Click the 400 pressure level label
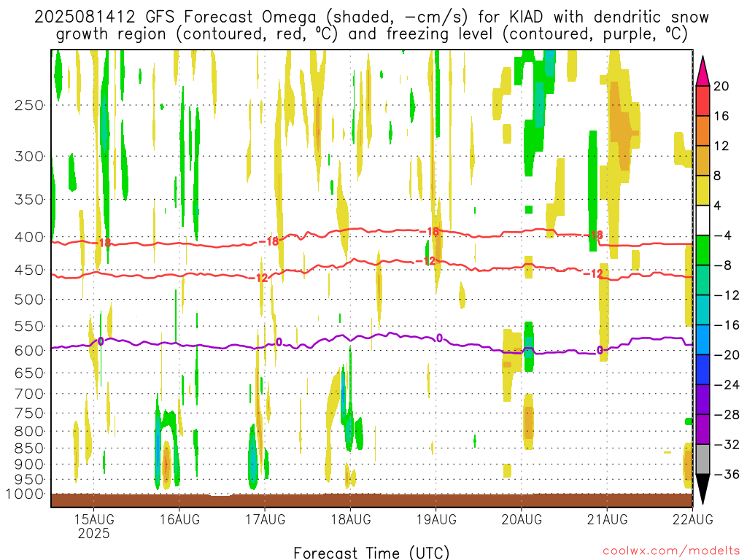The height and width of the screenshot is (560, 747). tap(29, 237)
